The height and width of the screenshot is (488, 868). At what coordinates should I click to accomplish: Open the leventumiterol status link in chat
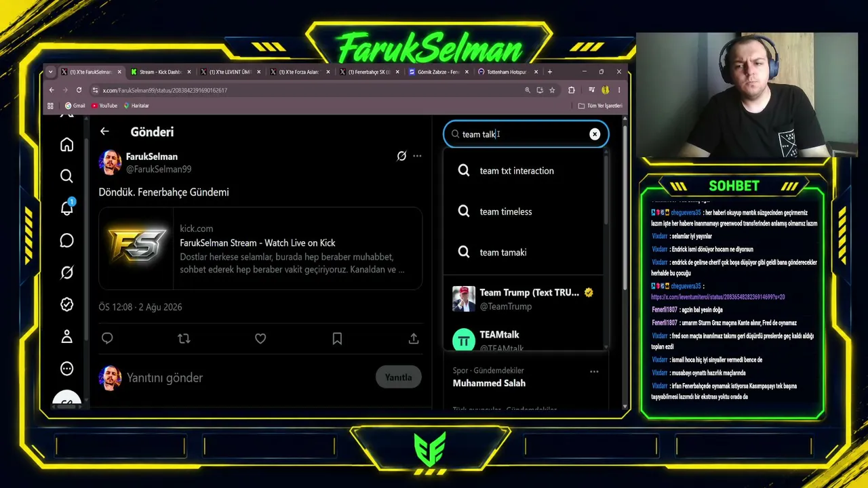(718, 297)
